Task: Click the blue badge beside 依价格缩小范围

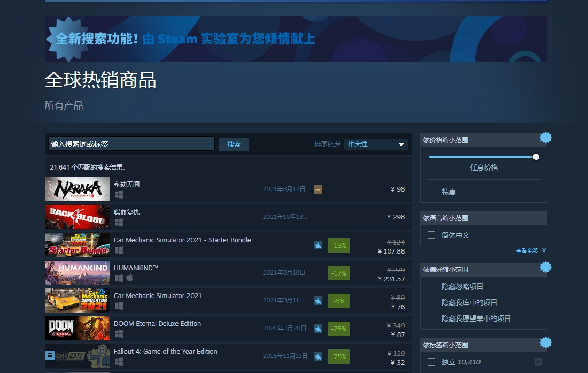Action: click(x=545, y=138)
